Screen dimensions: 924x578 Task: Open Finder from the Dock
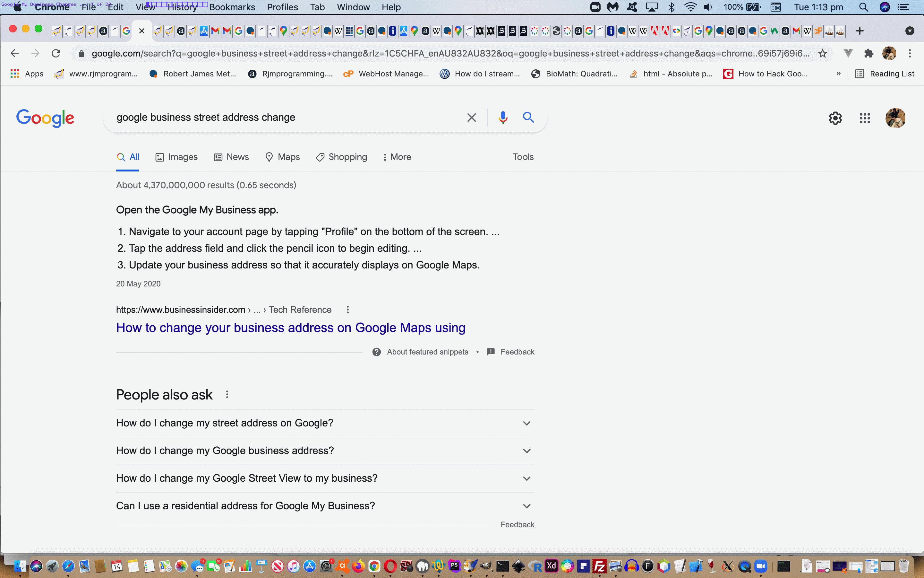20,566
